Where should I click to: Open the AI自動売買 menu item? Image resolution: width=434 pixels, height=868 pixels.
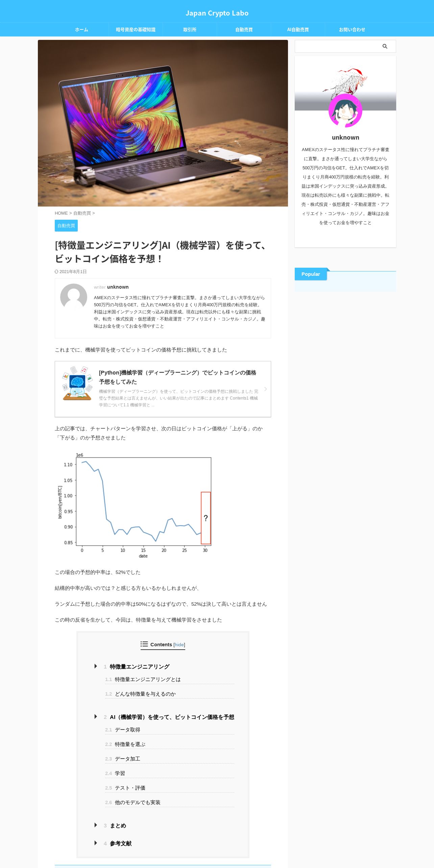[298, 30]
